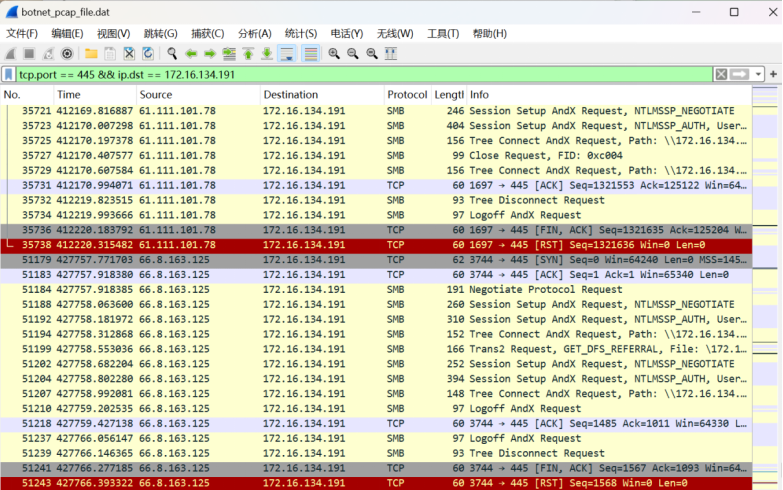Select packet 51184 Negotiate Protocol Request
This screenshot has width=783, height=490.
tap(376, 290)
